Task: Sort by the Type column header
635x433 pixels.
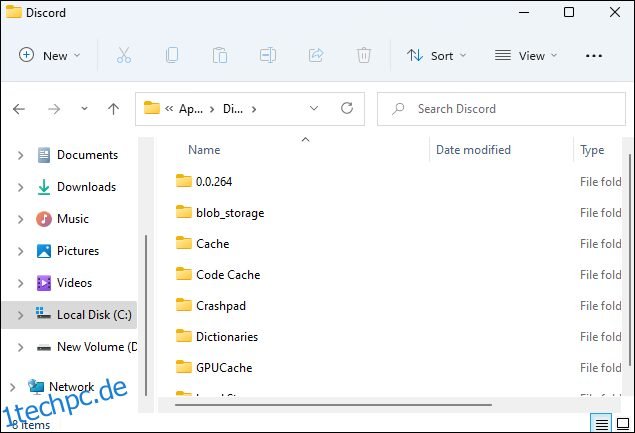Action: 592,150
